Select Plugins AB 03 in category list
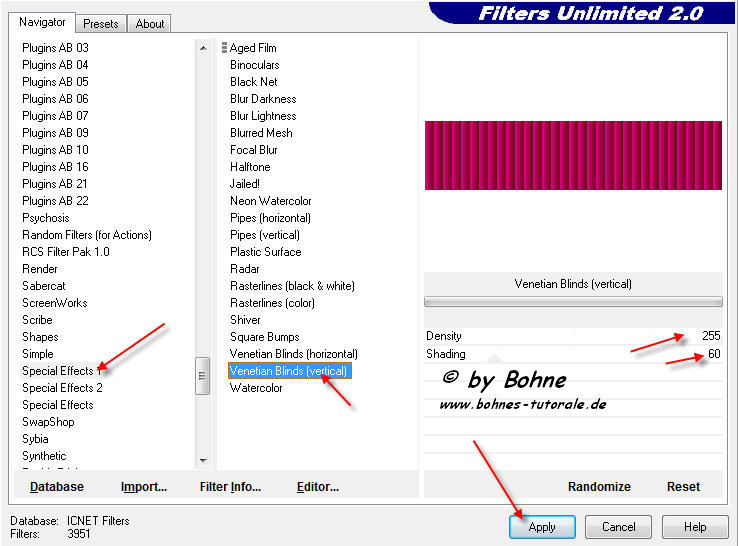 [55, 48]
